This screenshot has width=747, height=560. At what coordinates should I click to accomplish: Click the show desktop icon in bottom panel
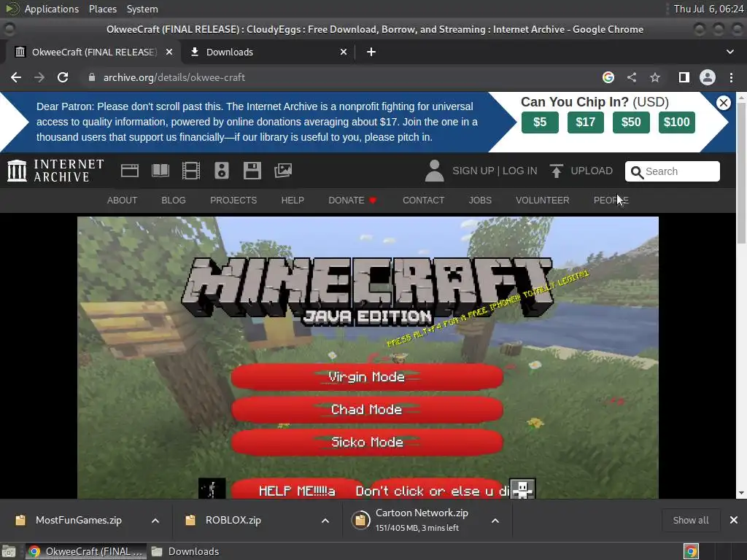coord(9,551)
